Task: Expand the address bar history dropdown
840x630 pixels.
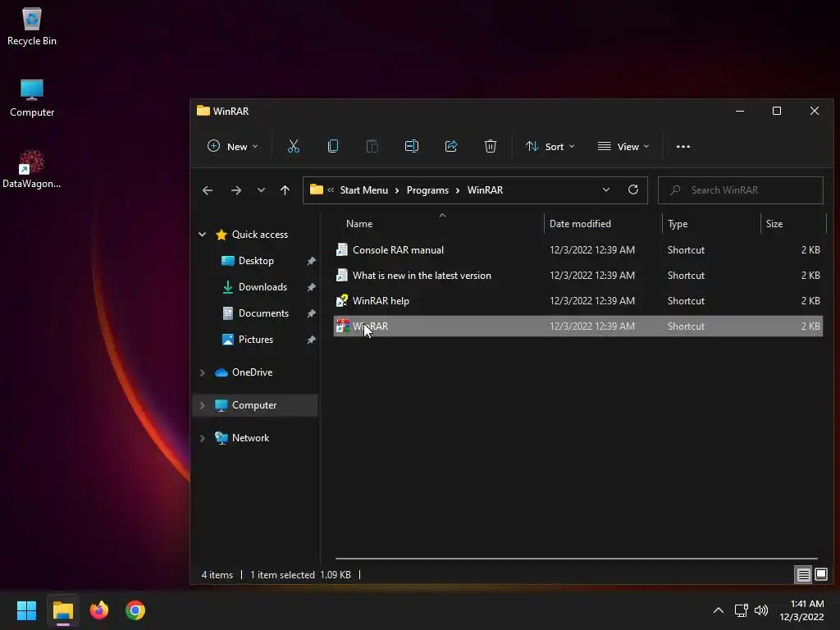Action: 606,189
